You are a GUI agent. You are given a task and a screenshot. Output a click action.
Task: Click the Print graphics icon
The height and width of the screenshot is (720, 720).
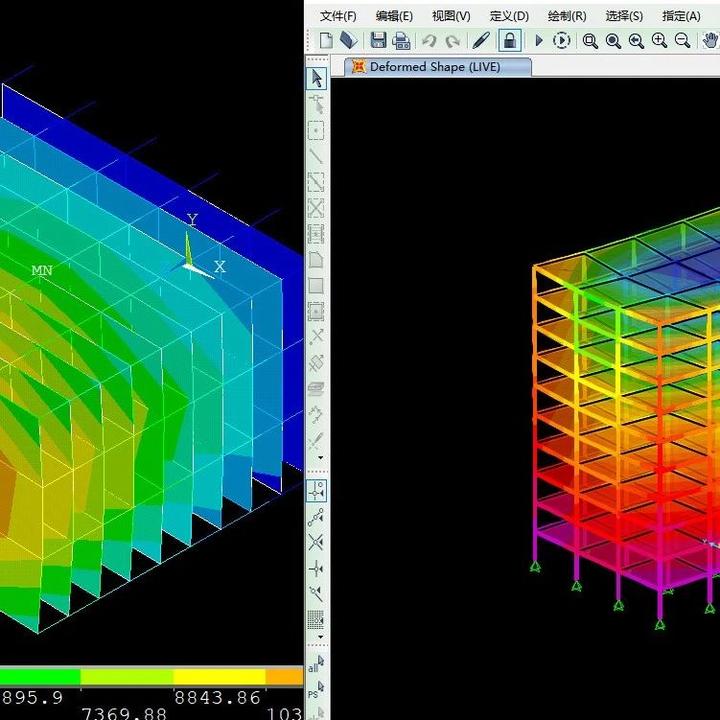[401, 41]
